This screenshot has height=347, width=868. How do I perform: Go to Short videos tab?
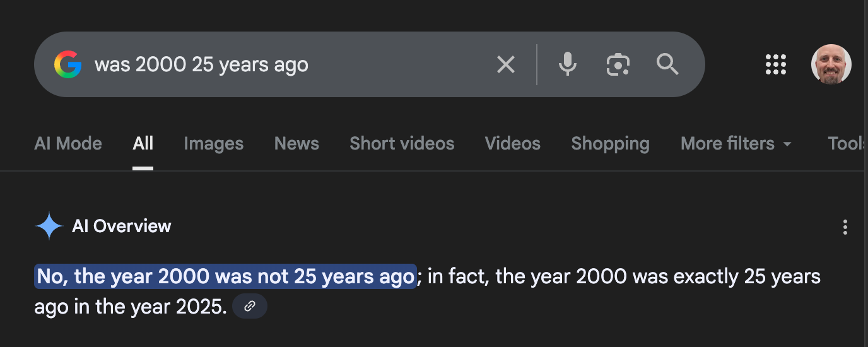402,144
